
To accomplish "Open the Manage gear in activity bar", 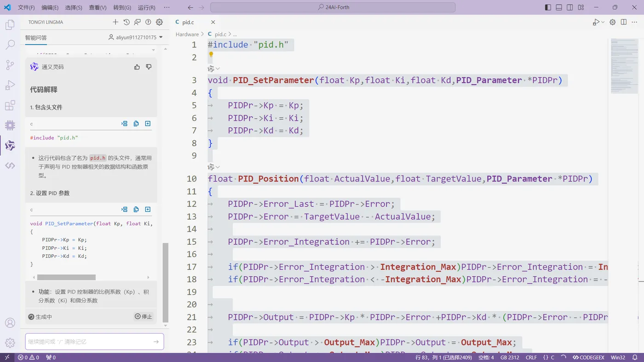I will [x=10, y=343].
